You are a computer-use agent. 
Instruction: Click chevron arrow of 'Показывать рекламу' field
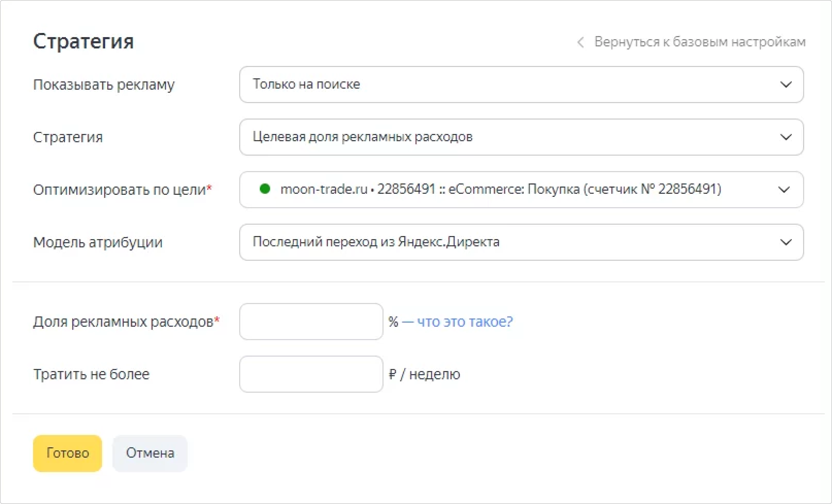[x=786, y=85]
